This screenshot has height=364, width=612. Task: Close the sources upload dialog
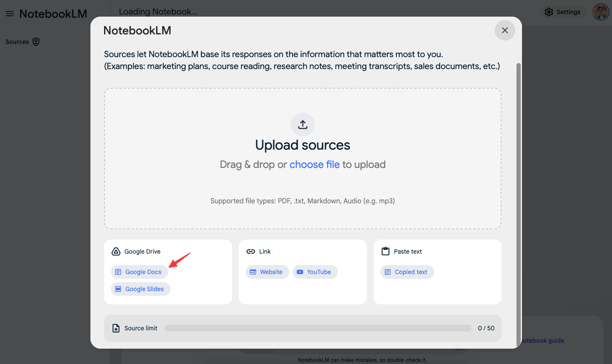505,30
